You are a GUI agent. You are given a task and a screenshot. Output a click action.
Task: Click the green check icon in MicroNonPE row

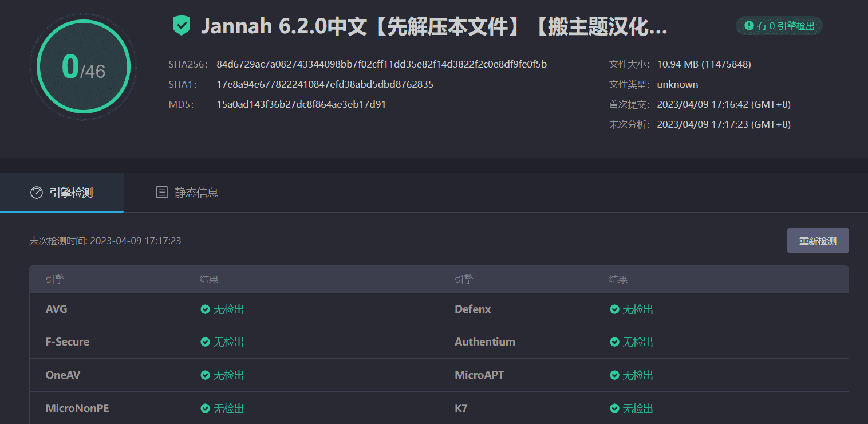(x=205, y=409)
